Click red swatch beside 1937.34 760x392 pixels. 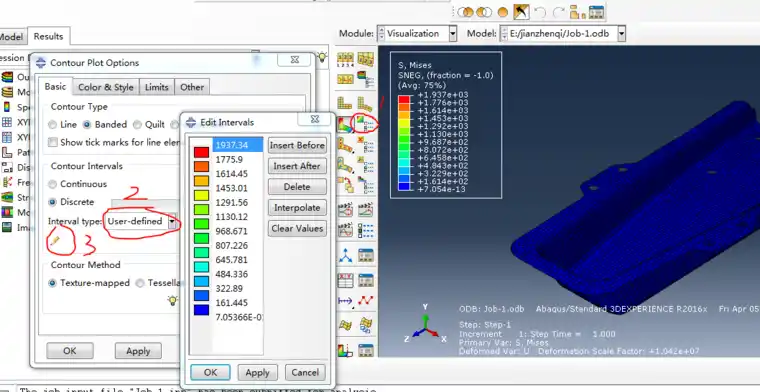pos(201,152)
